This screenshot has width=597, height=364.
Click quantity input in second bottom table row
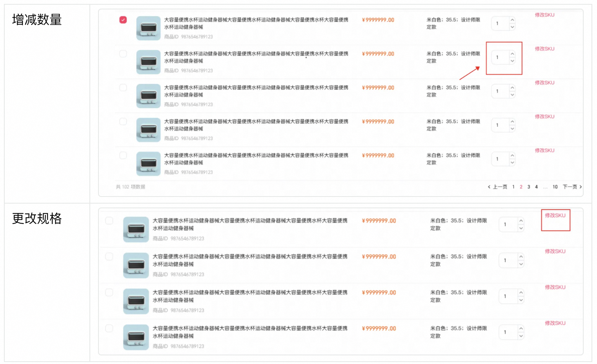(508, 260)
